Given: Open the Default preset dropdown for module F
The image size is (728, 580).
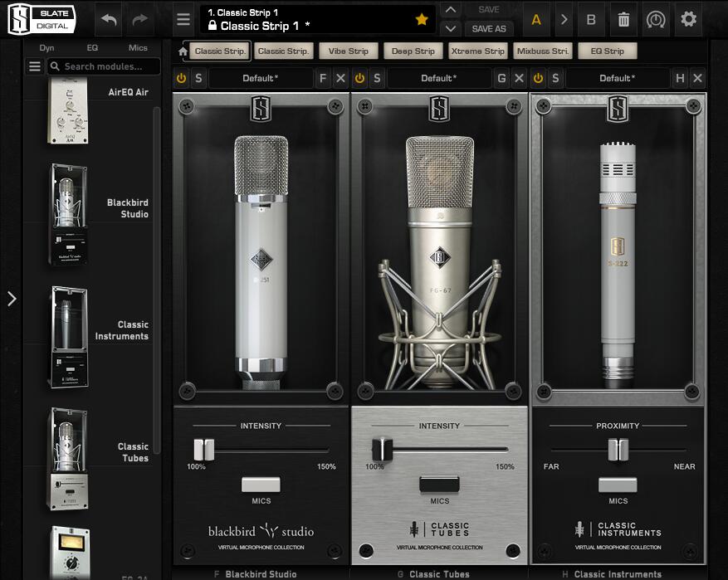Looking at the screenshot, I should tap(261, 78).
